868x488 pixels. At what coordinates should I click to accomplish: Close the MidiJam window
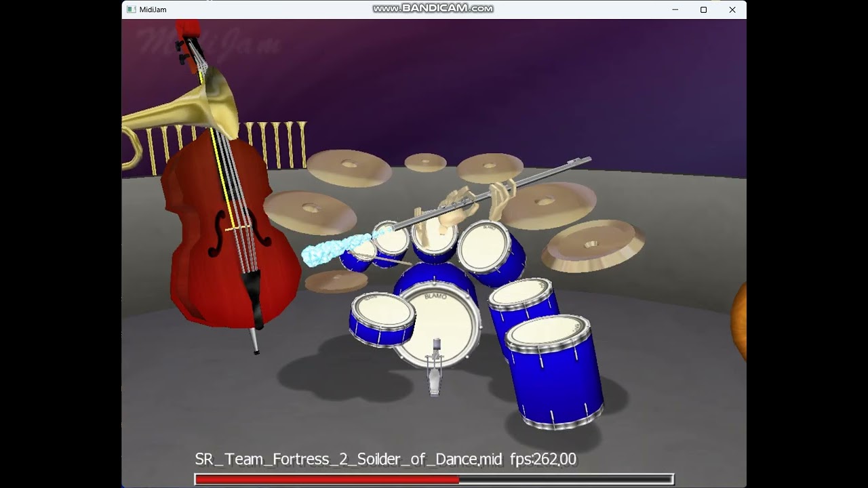(732, 9)
